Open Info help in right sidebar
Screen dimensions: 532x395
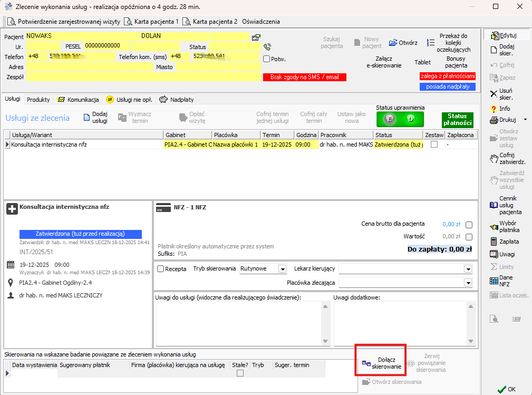click(494, 109)
